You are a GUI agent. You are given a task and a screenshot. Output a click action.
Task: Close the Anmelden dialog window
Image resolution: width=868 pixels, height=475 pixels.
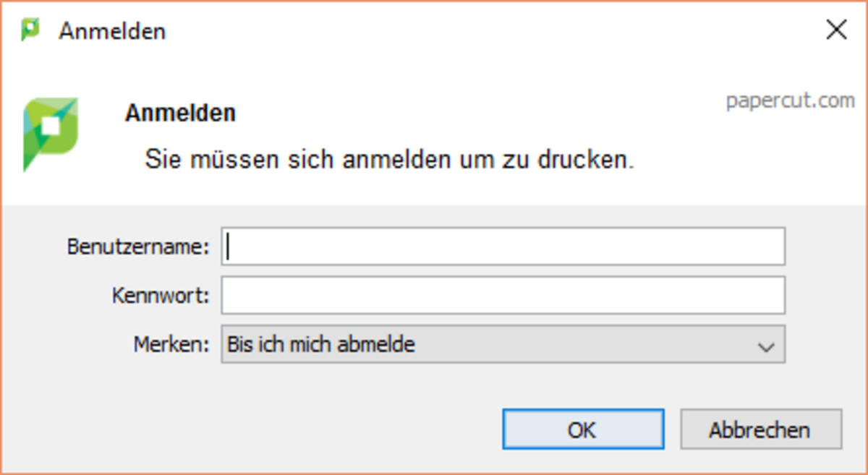click(x=836, y=30)
